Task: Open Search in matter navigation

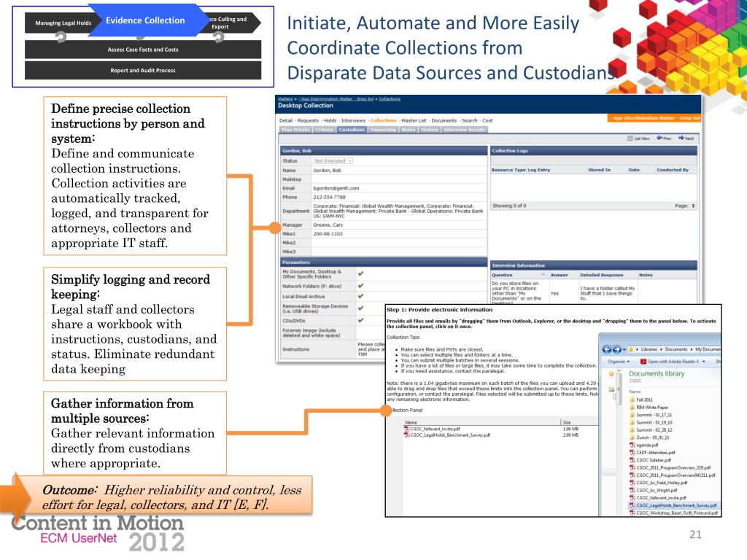Action: 469,120
